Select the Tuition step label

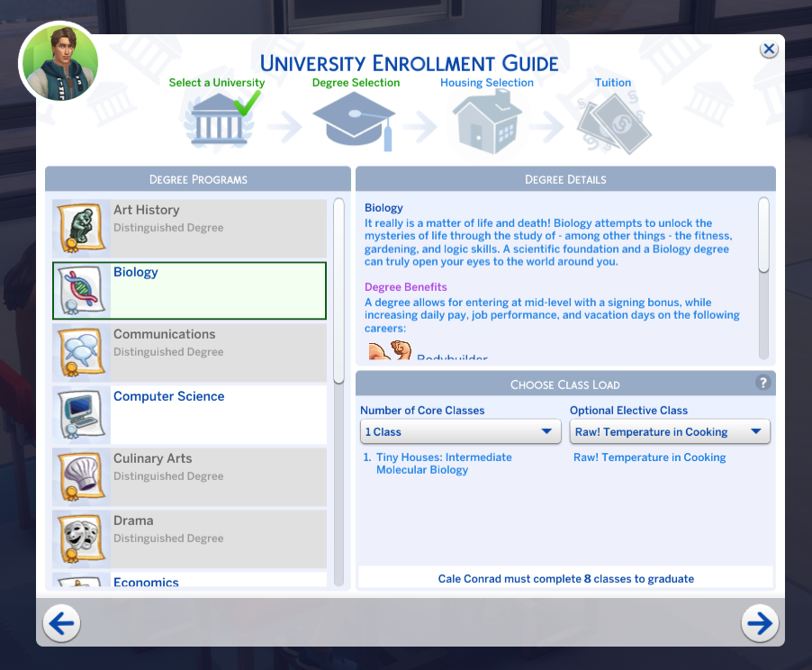(613, 82)
